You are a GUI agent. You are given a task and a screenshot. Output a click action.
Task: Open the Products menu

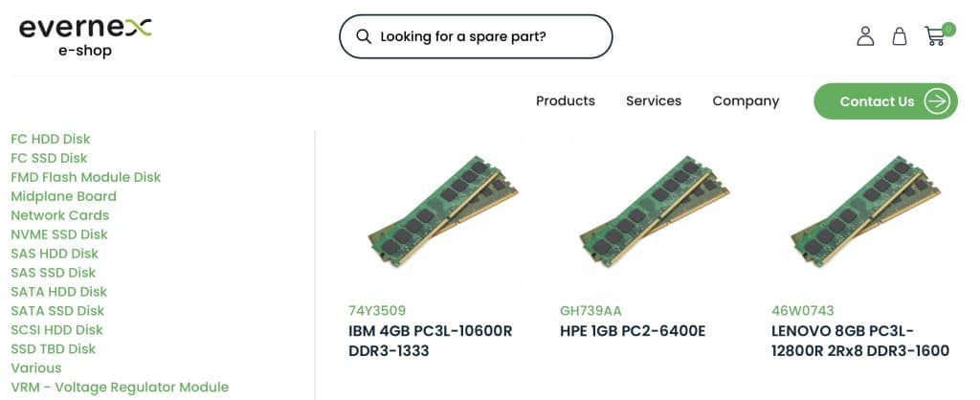(x=566, y=101)
